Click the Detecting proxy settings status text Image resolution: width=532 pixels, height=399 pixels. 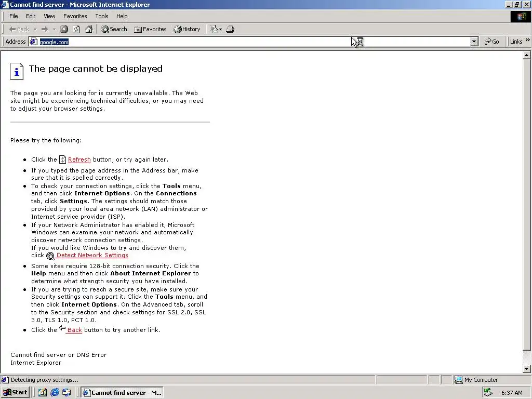(45, 380)
